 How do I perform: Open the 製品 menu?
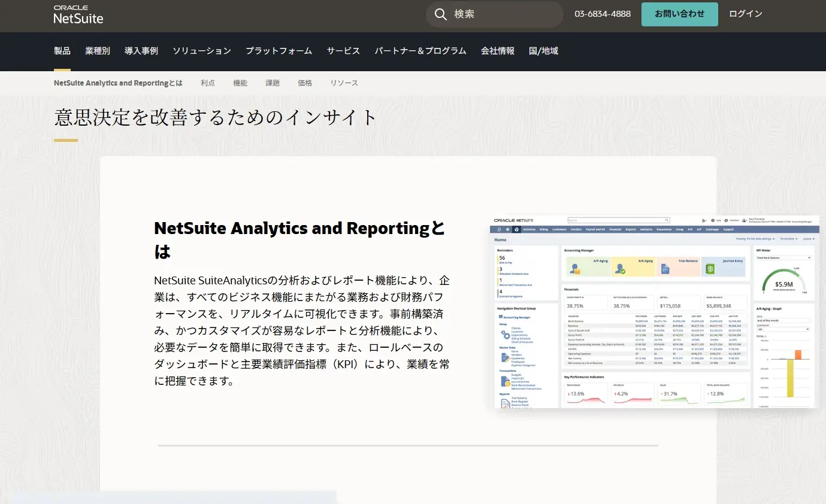pos(62,51)
